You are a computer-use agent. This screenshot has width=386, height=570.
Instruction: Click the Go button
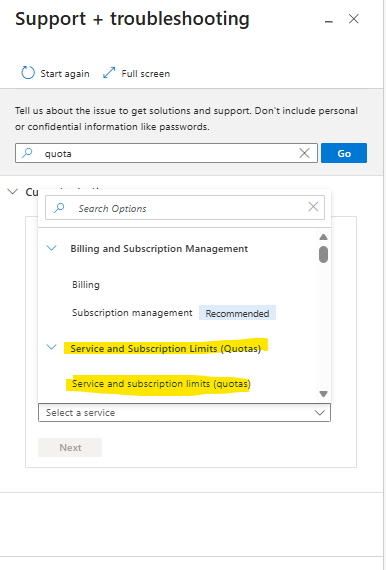(344, 153)
